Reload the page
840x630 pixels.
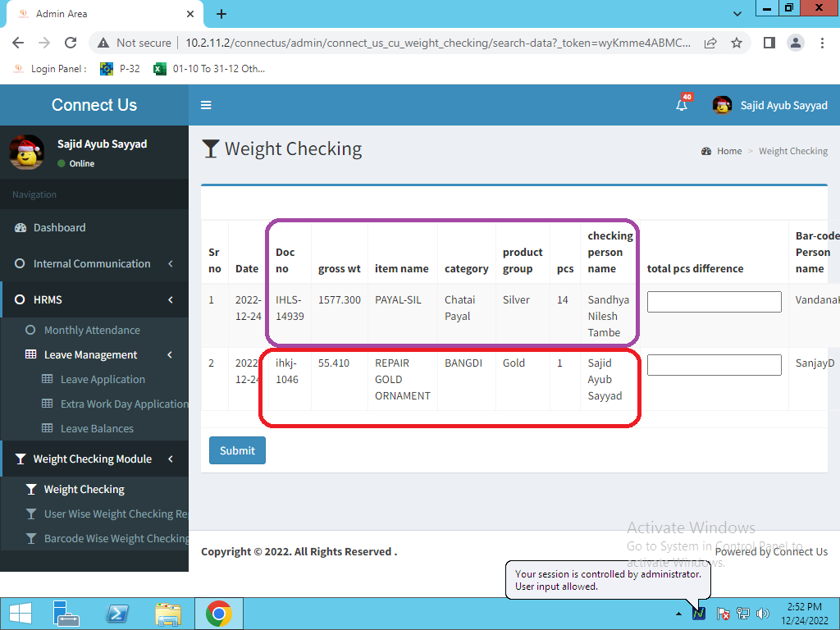[x=71, y=43]
